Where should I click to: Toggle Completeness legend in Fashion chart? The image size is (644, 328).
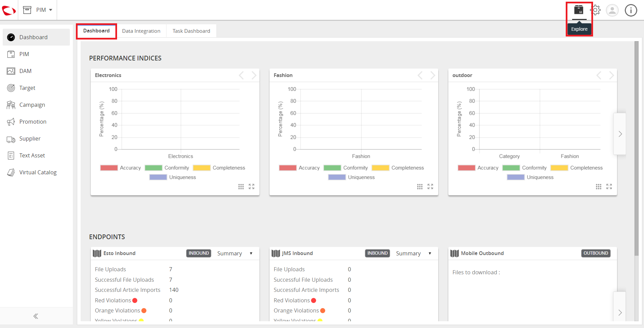(x=398, y=168)
